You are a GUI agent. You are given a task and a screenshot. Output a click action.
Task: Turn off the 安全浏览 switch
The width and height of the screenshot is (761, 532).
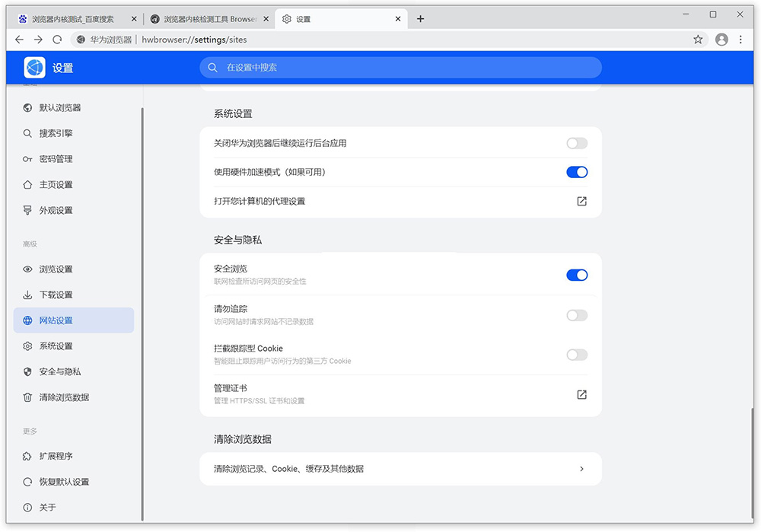pyautogui.click(x=577, y=275)
